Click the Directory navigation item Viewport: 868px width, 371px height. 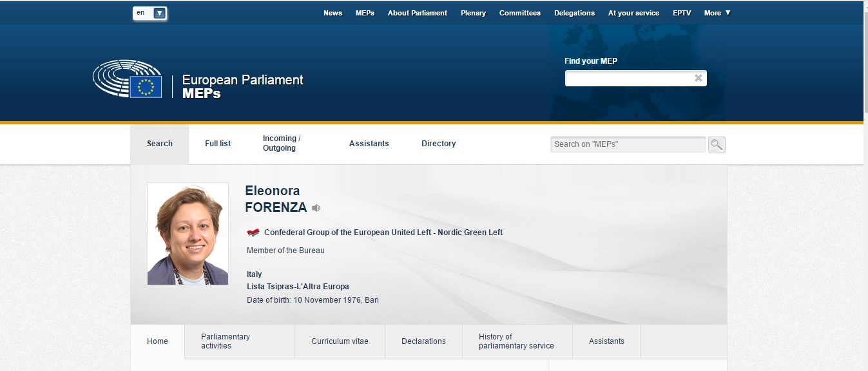[438, 144]
